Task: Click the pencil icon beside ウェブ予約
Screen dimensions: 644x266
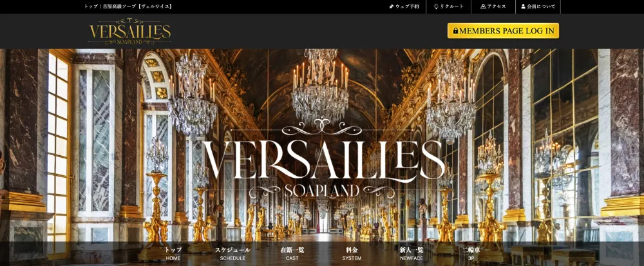Action: click(x=392, y=6)
